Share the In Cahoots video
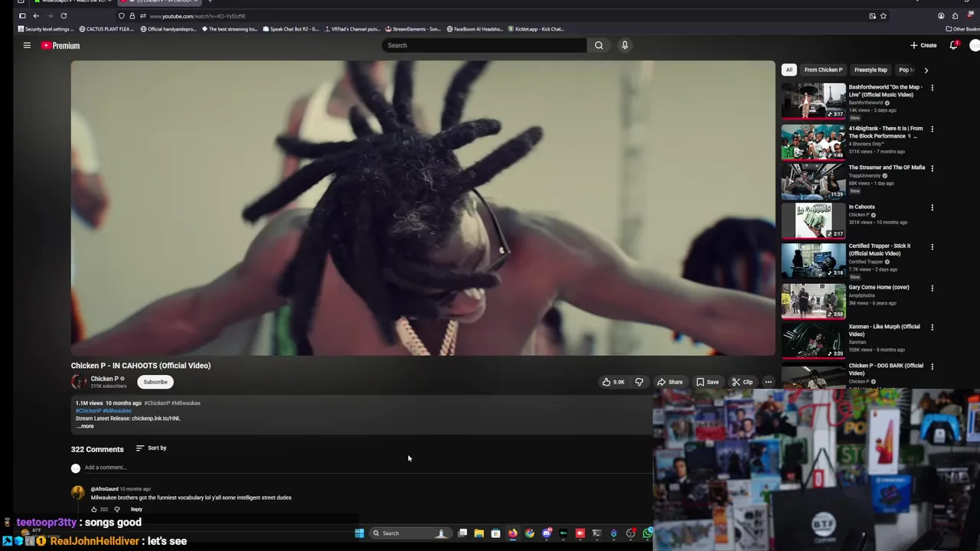Screen dimensions: 980x551 pyautogui.click(x=670, y=382)
